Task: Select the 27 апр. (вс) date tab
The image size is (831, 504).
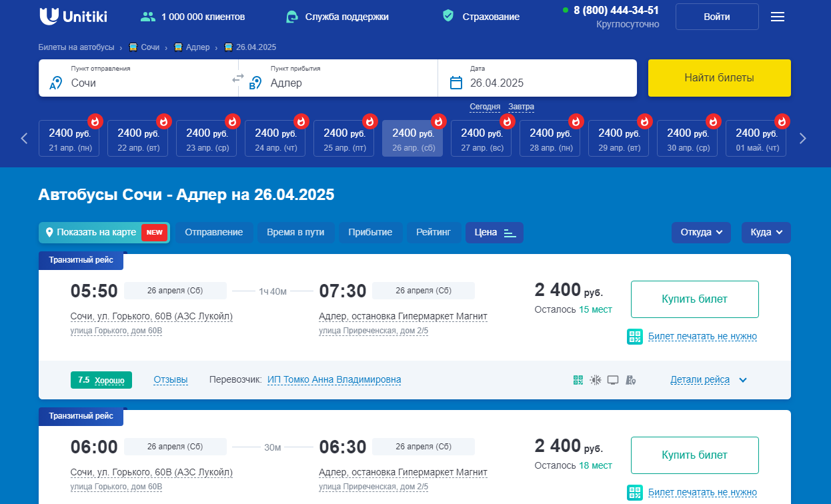Action: coord(482,139)
